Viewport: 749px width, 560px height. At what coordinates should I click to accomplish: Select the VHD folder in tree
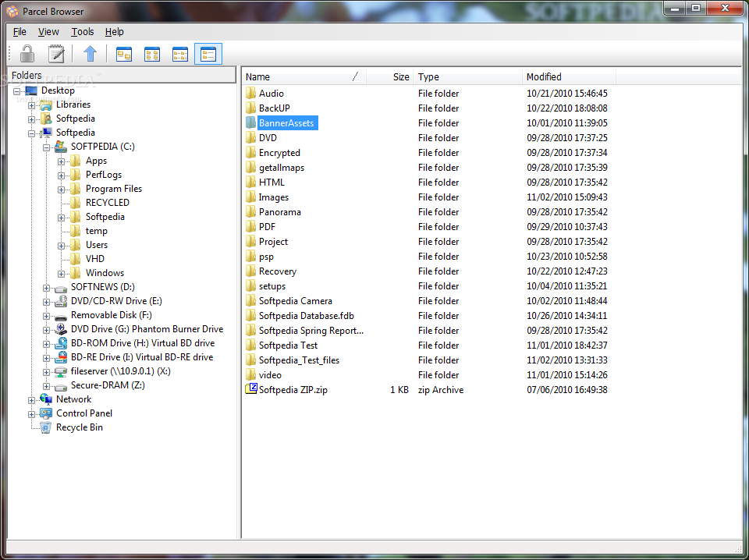point(95,259)
